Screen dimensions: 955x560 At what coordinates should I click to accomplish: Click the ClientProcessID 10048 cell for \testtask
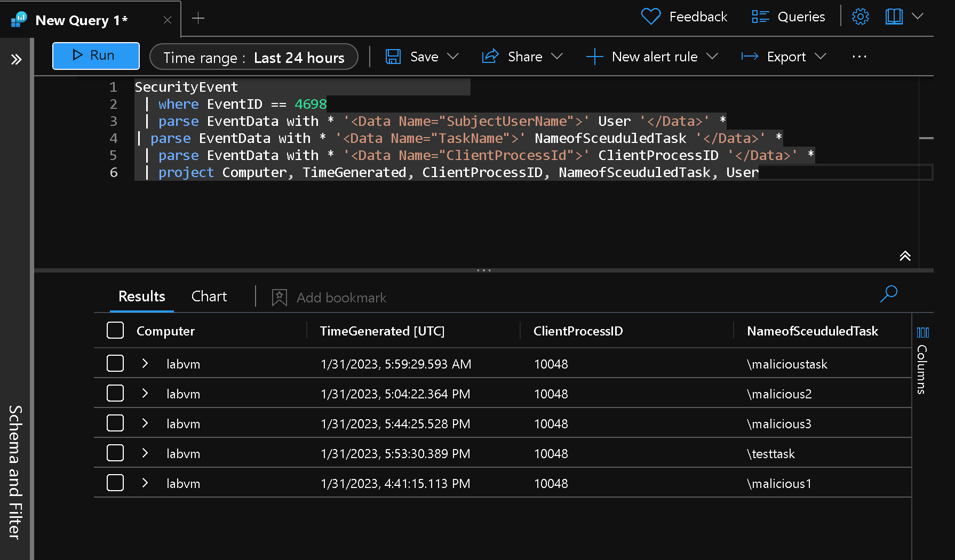click(551, 454)
